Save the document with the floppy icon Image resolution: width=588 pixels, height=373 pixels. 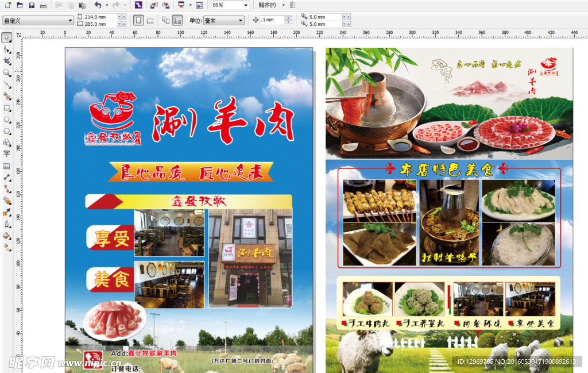pos(32,5)
